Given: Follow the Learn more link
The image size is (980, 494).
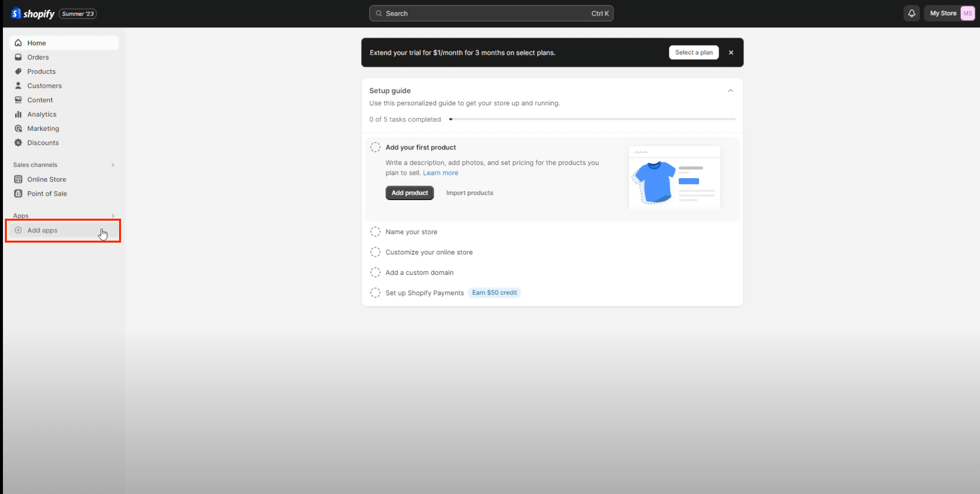Looking at the screenshot, I should pos(440,173).
